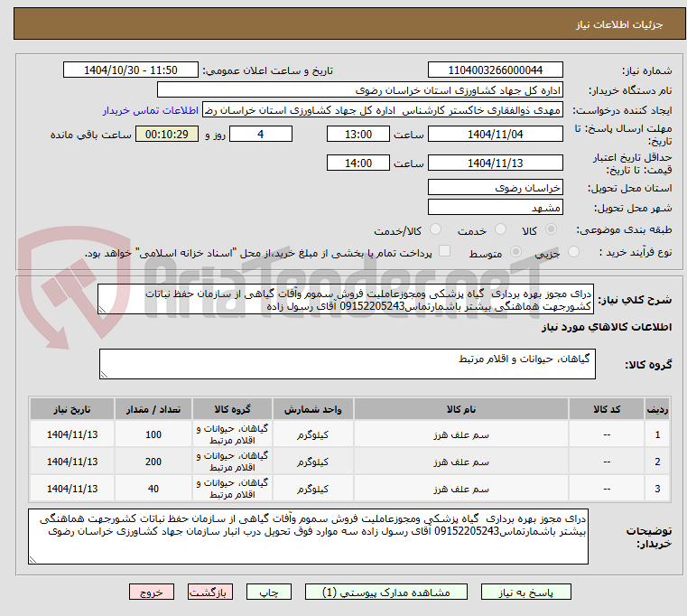The image size is (687, 616).
Task: Click resize handle of گروه کالا box
Action: coord(104,375)
